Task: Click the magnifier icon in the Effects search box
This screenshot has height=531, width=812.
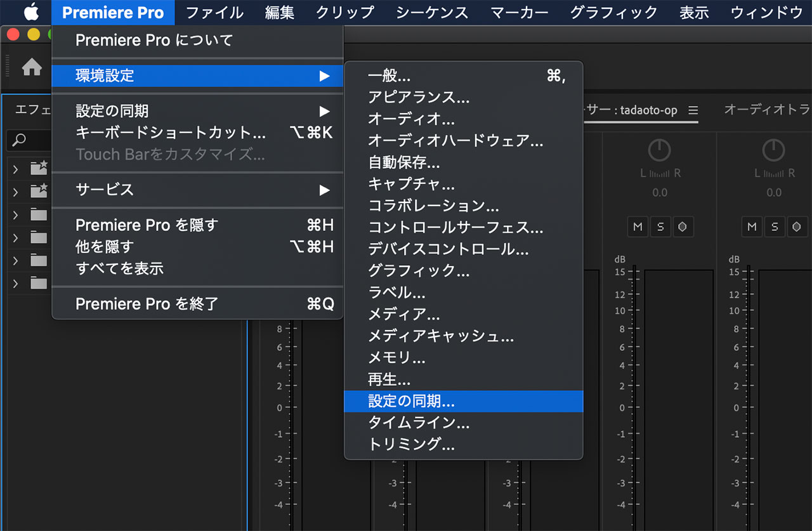Action: point(20,140)
